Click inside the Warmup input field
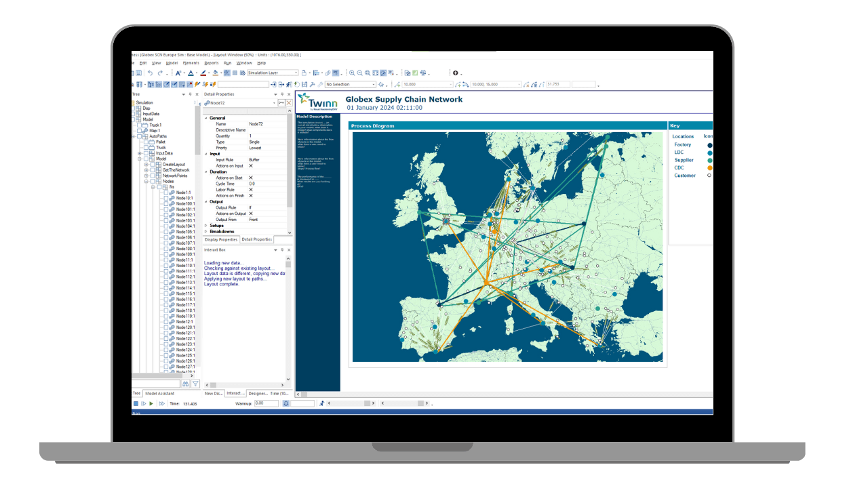Image resolution: width=868 pixels, height=488 pixels. (x=267, y=403)
